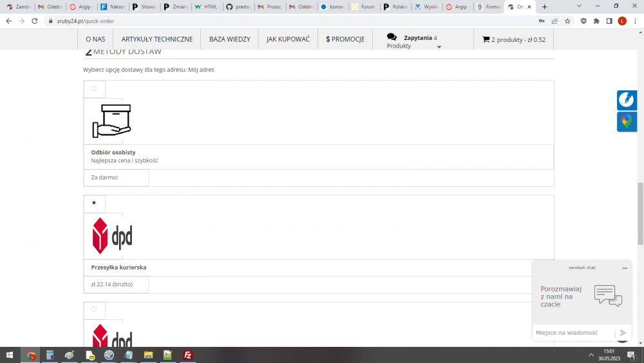Open File Explorer from taskbar

[148, 355]
